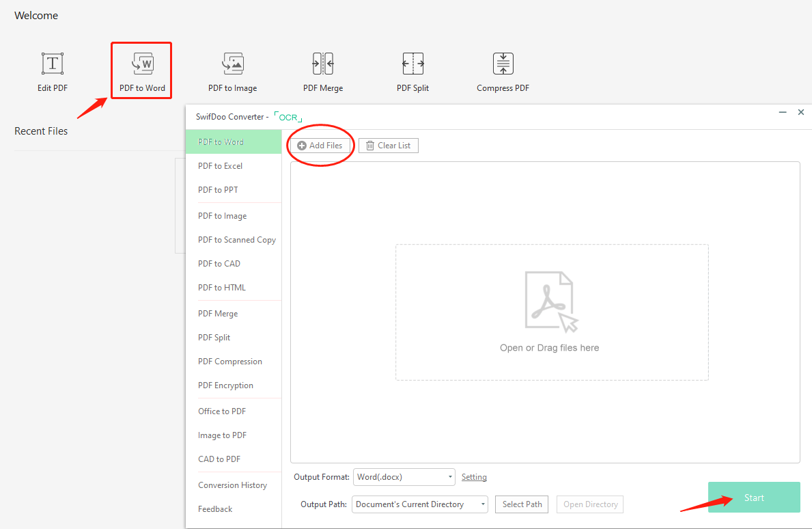
Task: Expand the Output Path dropdown
Action: [420, 504]
